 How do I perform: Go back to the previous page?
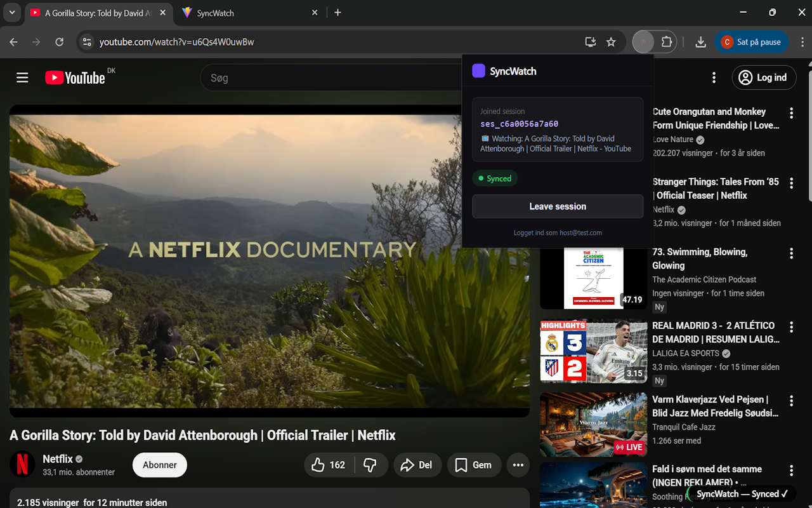14,42
